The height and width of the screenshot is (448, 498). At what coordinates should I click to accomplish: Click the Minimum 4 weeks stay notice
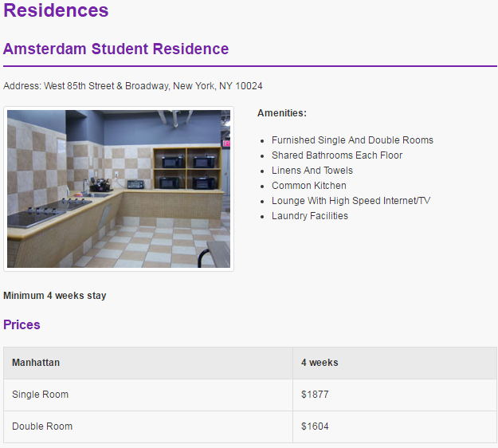tap(55, 296)
